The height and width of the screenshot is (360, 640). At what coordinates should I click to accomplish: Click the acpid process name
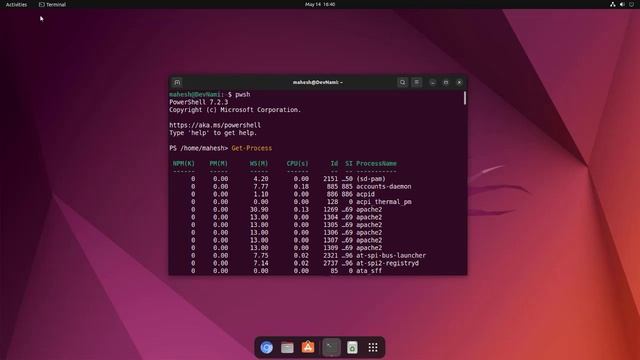click(365, 194)
